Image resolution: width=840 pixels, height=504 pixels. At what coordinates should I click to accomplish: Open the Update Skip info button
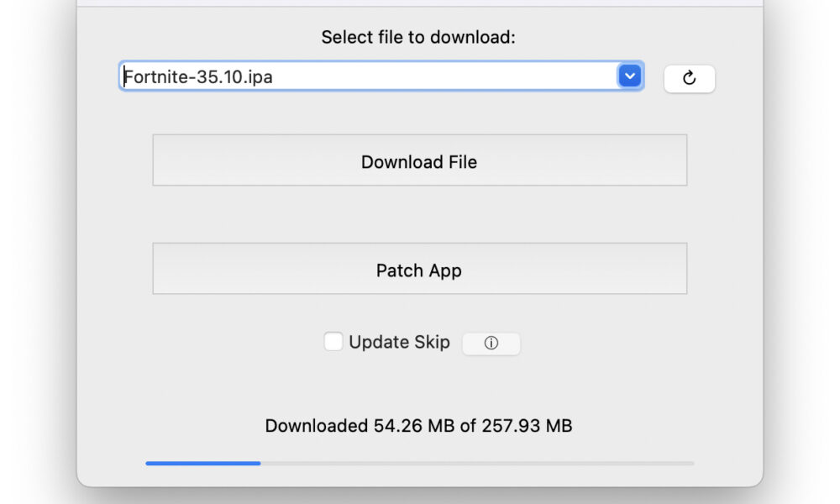[491, 343]
